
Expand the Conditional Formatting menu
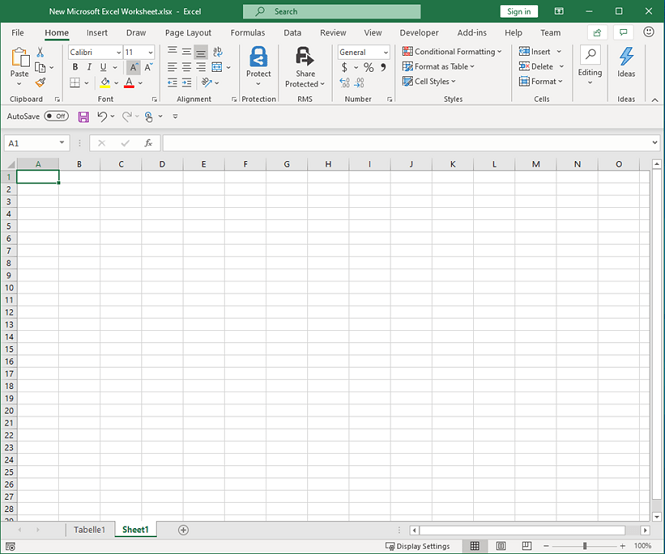452,52
